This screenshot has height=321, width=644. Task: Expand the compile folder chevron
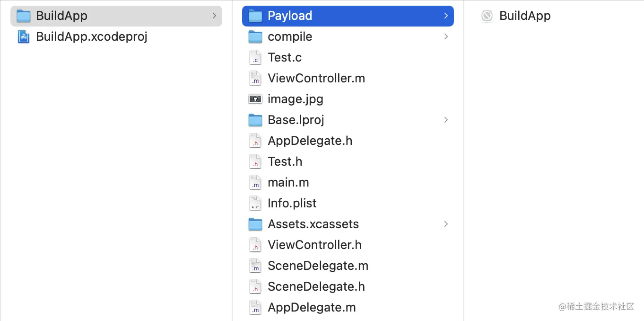tap(446, 36)
